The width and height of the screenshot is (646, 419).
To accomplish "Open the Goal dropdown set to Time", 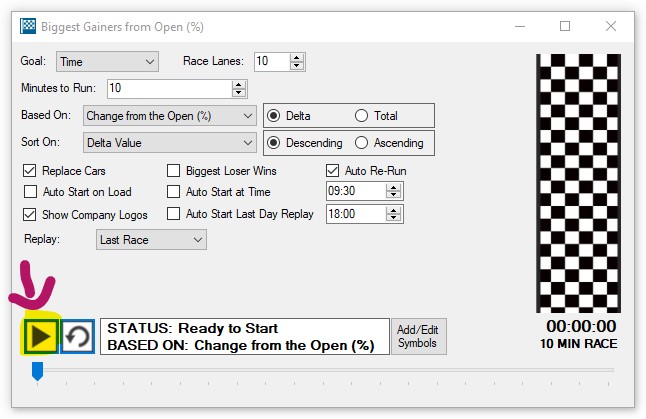I will (107, 62).
